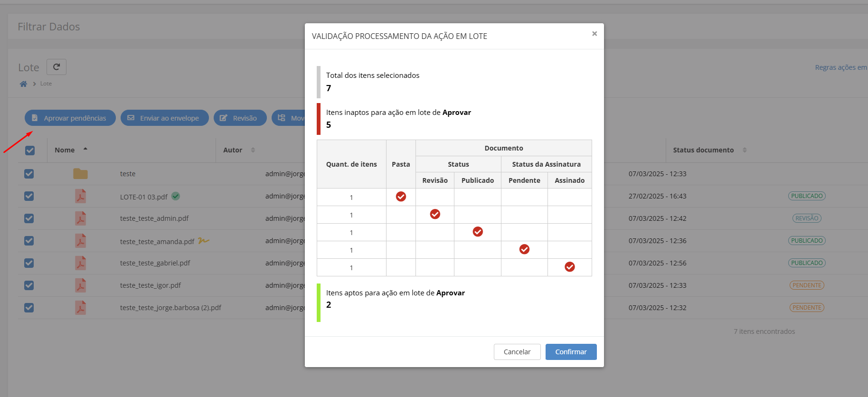868x397 pixels.
Task: Sort by Status documento column arrows
Action: [x=745, y=150]
